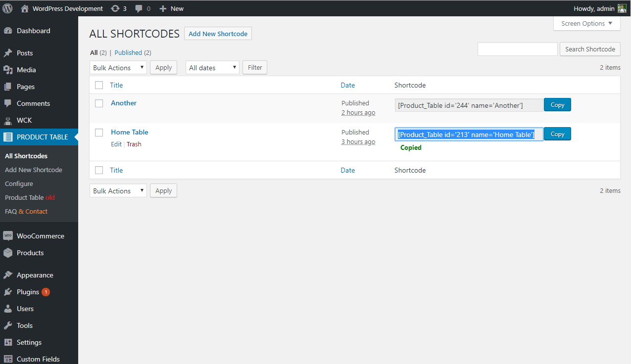Image resolution: width=631 pixels, height=364 pixels.
Task: Tick the Home Table row checkbox
Action: [x=99, y=133]
